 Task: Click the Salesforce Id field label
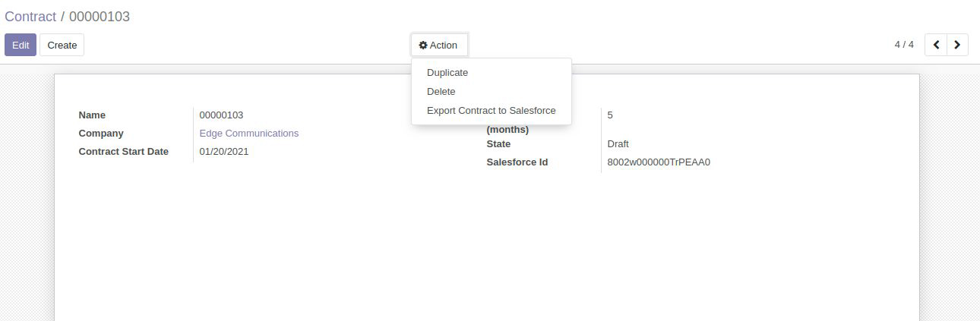point(517,162)
